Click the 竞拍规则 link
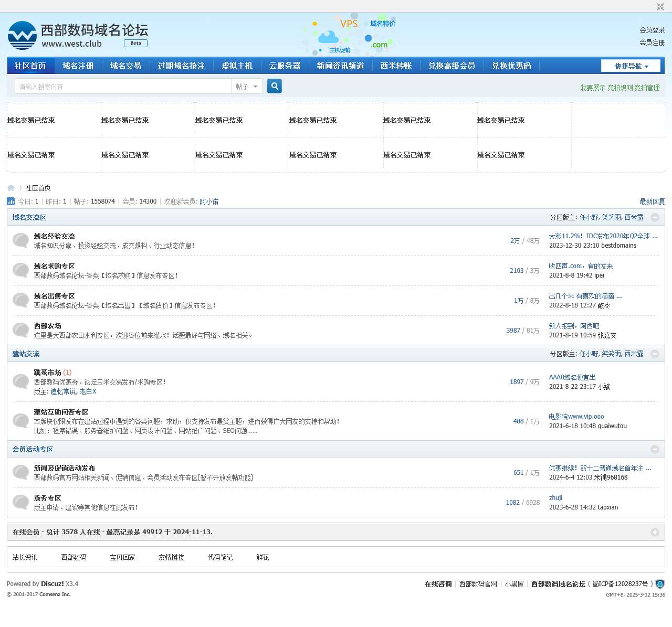672x627 pixels. [x=621, y=88]
